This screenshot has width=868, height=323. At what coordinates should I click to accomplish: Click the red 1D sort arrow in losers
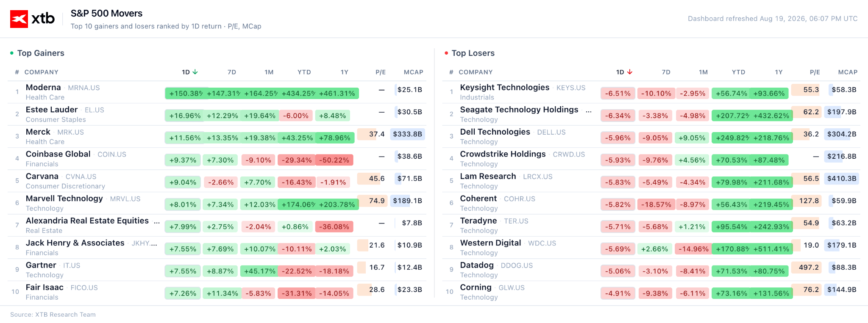tap(630, 72)
